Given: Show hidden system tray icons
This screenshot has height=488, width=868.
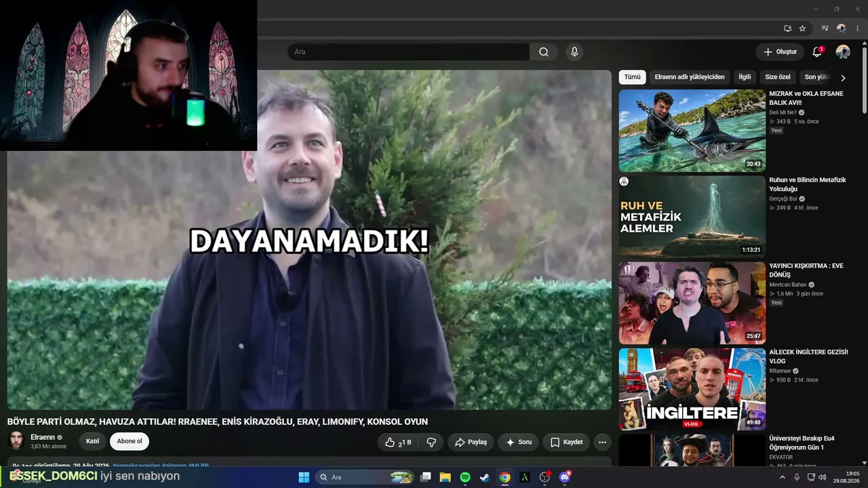Looking at the screenshot, I should click(x=782, y=477).
